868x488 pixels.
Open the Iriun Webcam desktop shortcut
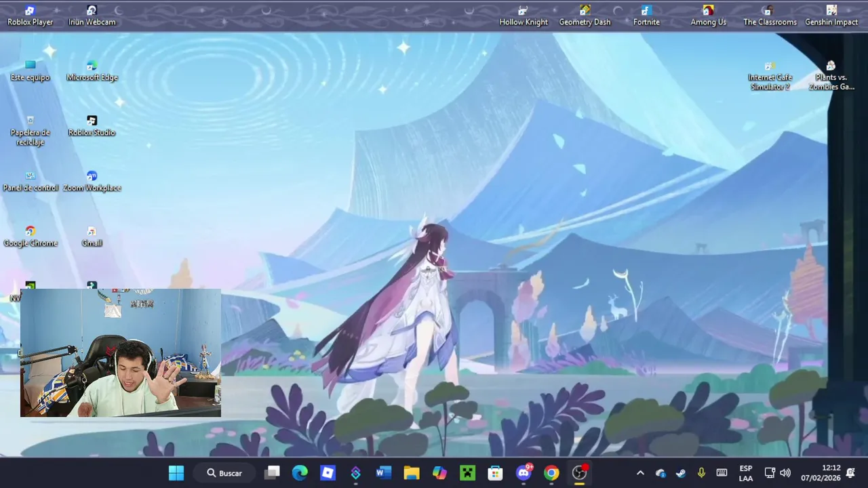pyautogui.click(x=92, y=16)
